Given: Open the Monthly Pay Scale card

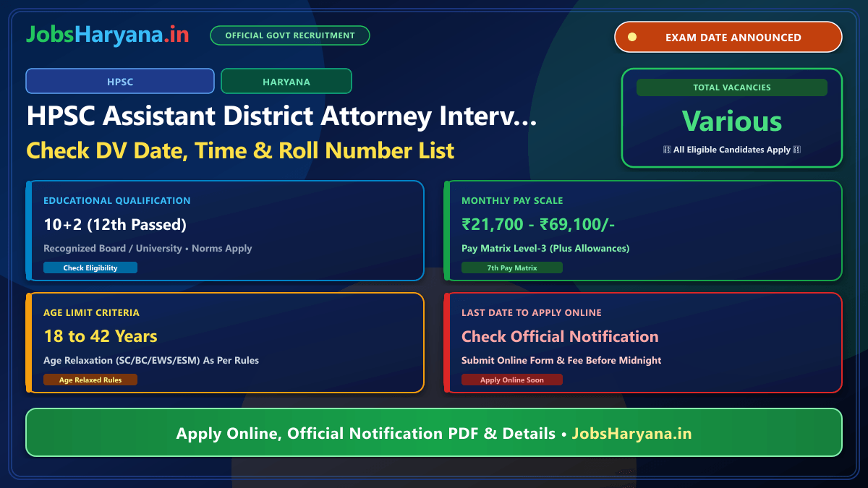Looking at the screenshot, I should (x=643, y=231).
